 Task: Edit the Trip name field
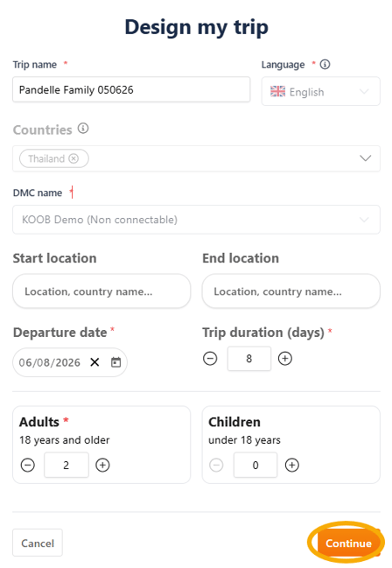click(131, 89)
